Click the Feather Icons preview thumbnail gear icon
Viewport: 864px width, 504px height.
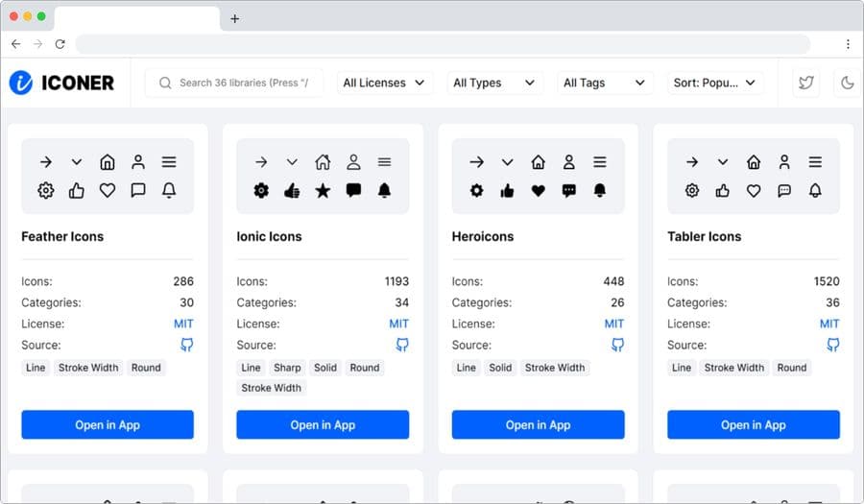[46, 191]
